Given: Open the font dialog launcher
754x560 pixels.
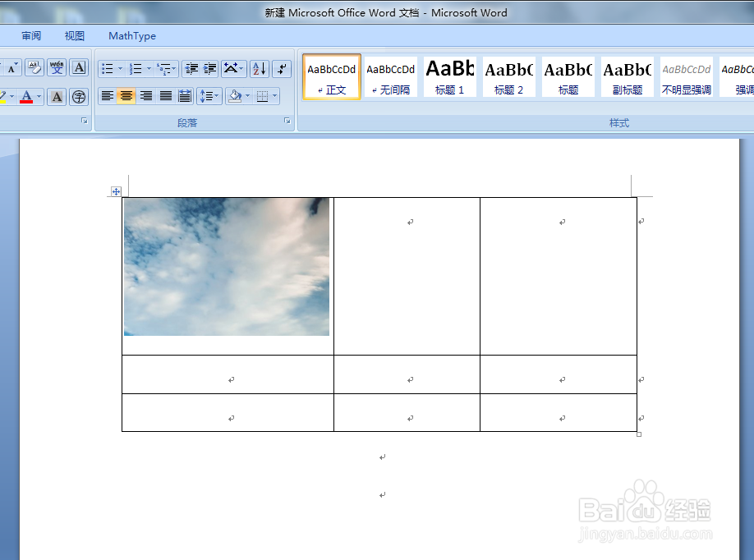Looking at the screenshot, I should click(85, 122).
